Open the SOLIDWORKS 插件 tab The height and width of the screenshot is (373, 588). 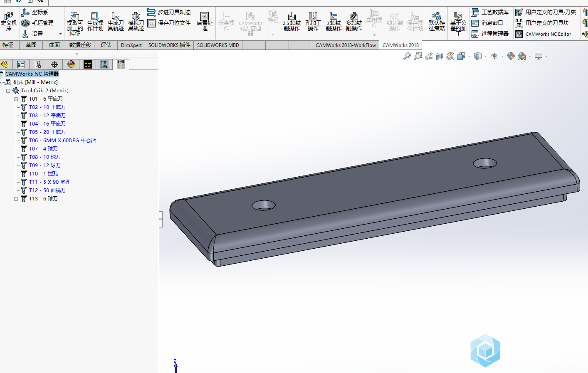[x=169, y=45]
